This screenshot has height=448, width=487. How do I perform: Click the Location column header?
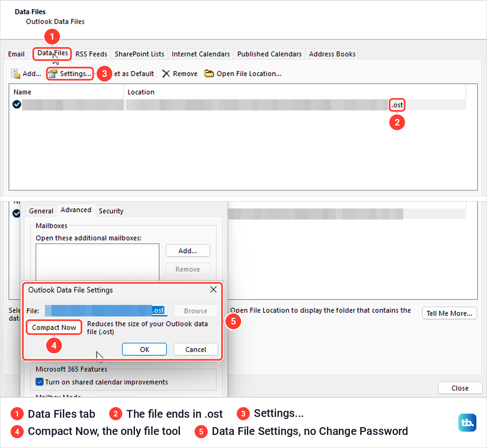295,92
